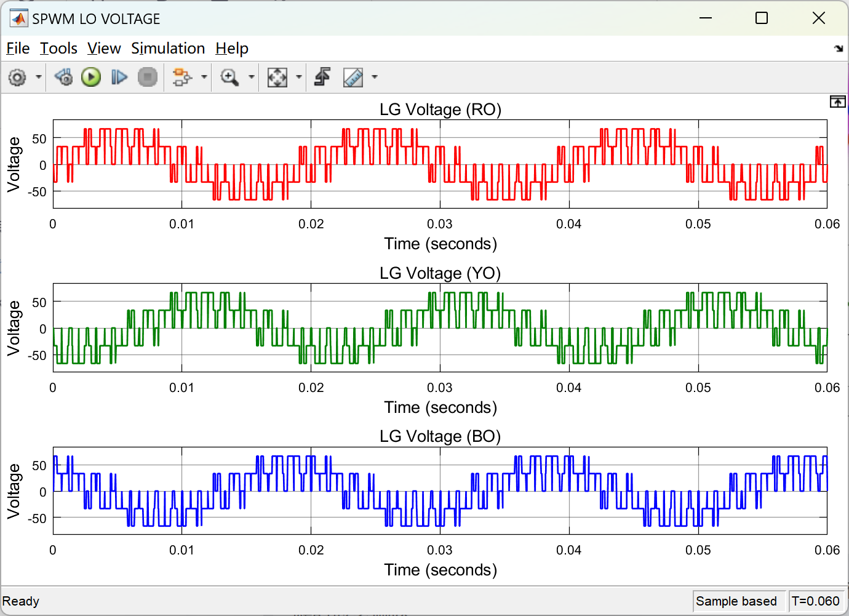Click the highlight Simulink block icon
The width and height of the screenshot is (849, 616).
click(x=182, y=77)
